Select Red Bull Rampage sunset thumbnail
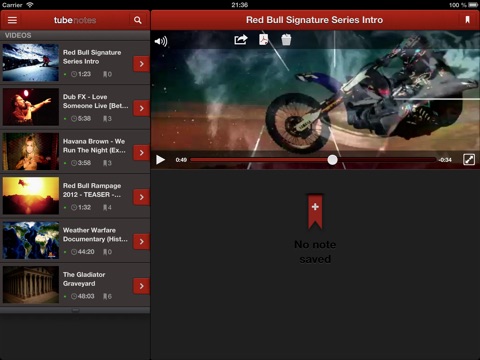 [x=31, y=196]
